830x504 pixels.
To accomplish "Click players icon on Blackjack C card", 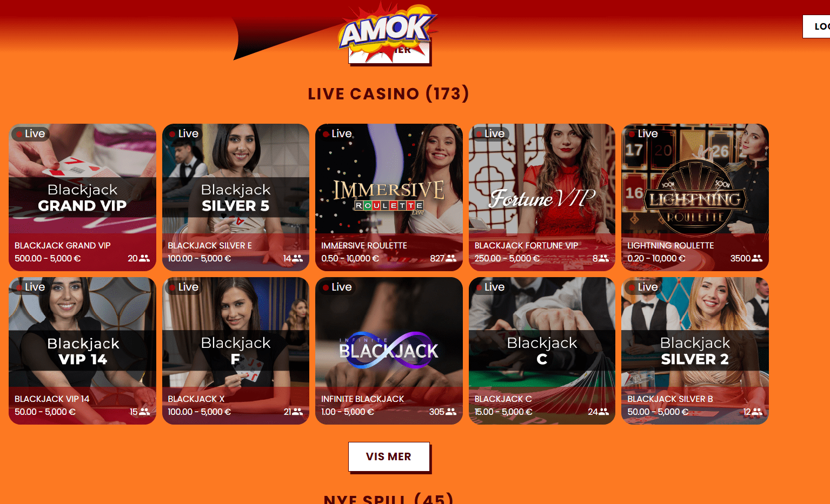I will pos(603,412).
